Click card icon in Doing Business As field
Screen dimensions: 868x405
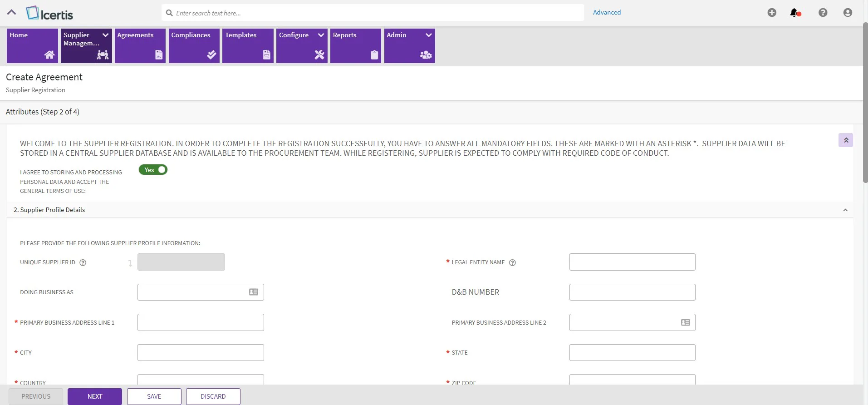pyautogui.click(x=254, y=292)
